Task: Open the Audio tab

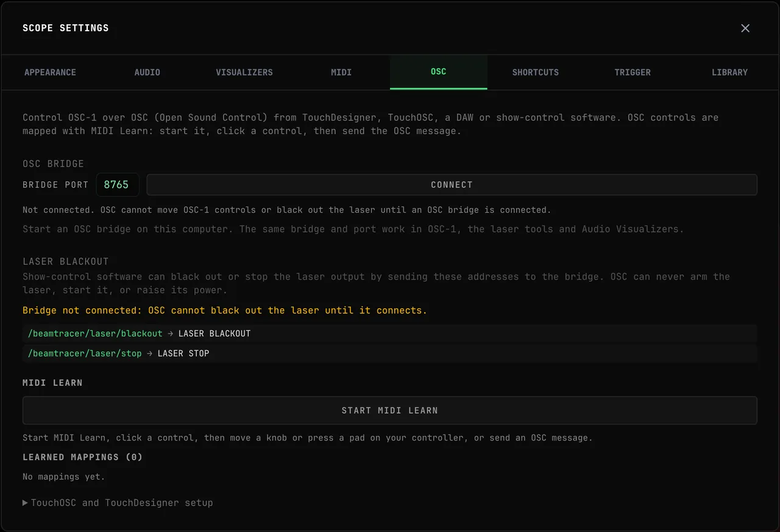Action: [147, 72]
